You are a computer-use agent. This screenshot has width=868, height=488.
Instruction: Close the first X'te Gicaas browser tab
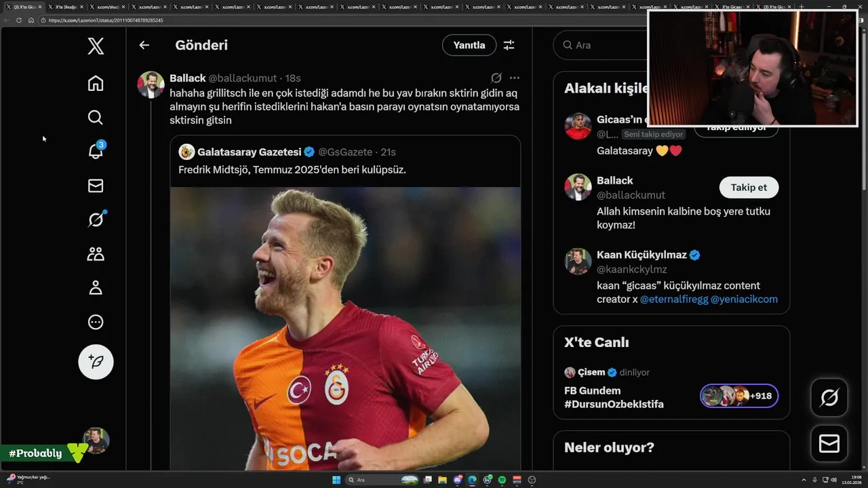(x=40, y=7)
